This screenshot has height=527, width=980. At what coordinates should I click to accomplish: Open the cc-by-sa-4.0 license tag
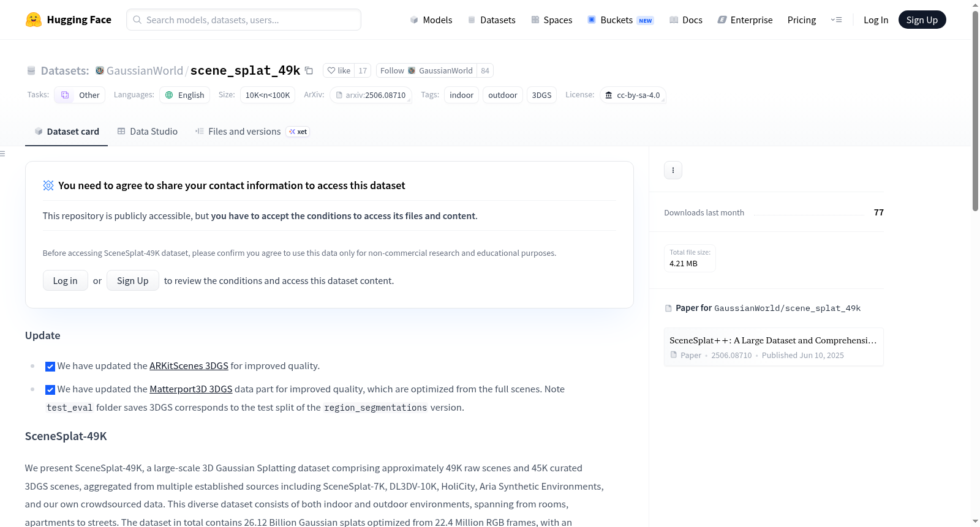click(x=633, y=95)
